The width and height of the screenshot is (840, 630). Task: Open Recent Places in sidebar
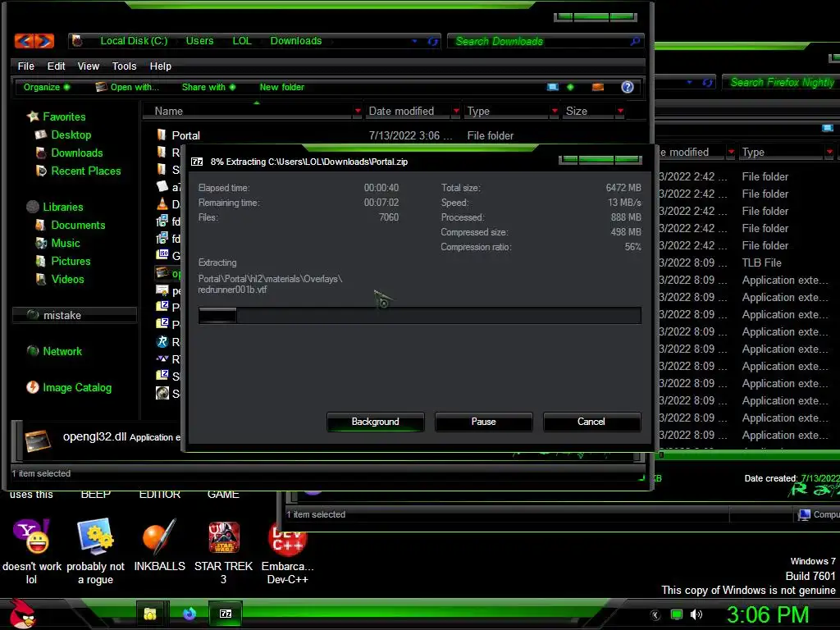point(85,171)
